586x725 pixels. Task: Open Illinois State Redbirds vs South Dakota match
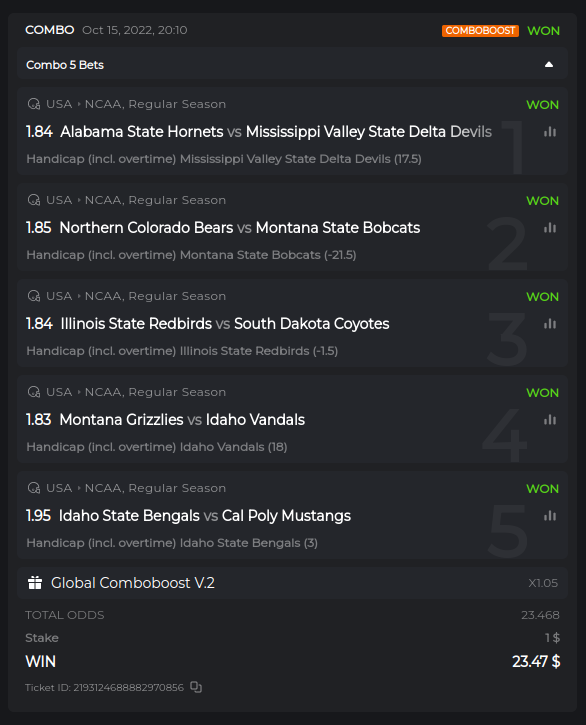pos(225,324)
